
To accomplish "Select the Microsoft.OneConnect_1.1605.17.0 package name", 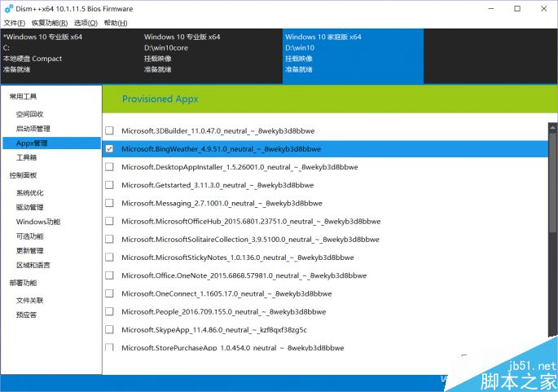I will click(226, 293).
